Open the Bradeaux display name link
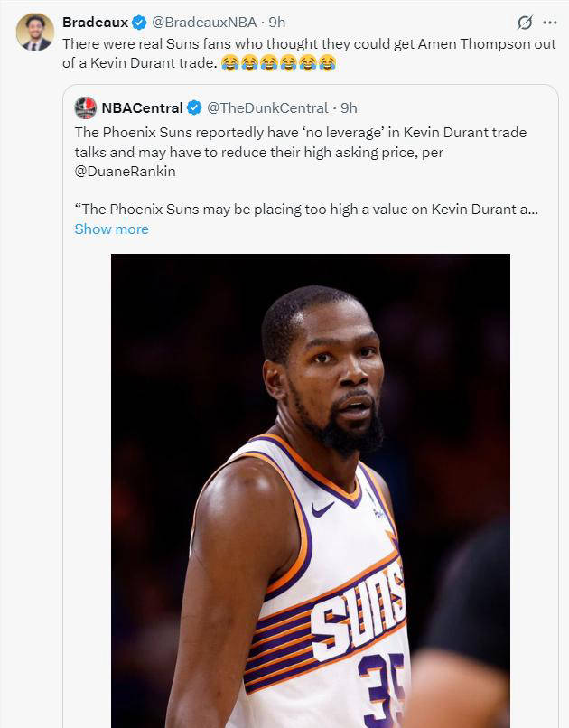The image size is (569, 728). (95, 23)
